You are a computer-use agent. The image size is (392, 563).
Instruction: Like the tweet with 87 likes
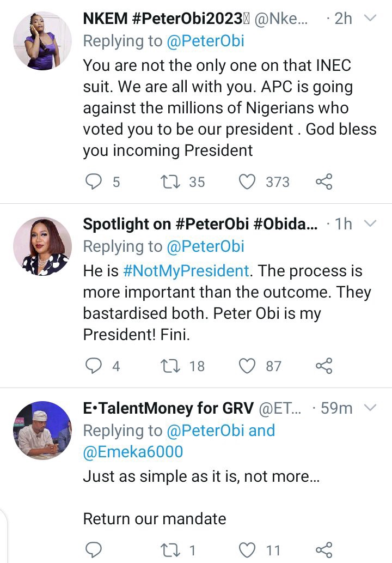click(247, 366)
